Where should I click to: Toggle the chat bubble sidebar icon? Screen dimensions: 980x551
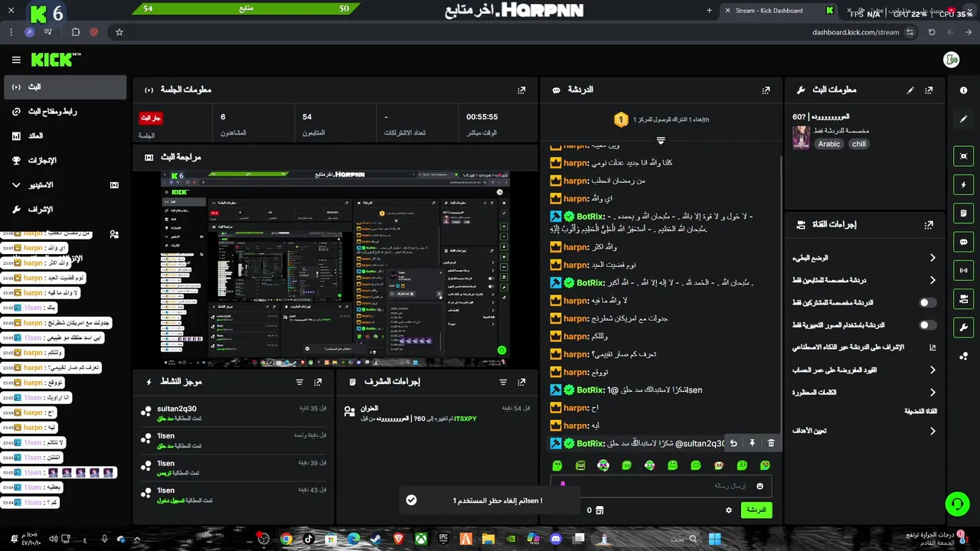pyautogui.click(x=963, y=242)
